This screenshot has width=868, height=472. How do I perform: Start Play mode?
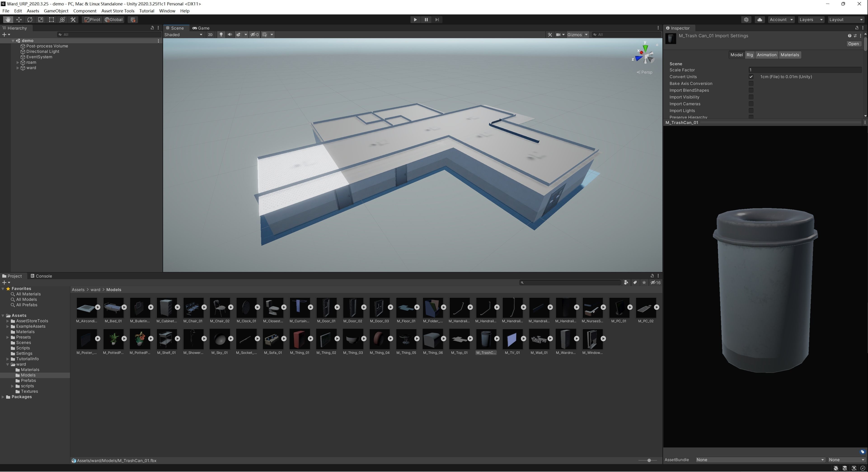point(415,20)
